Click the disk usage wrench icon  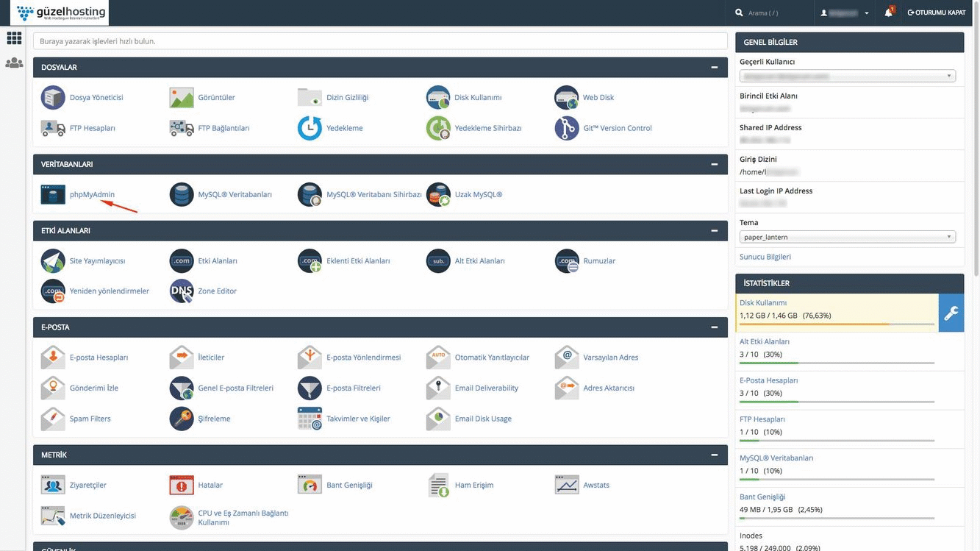(951, 313)
